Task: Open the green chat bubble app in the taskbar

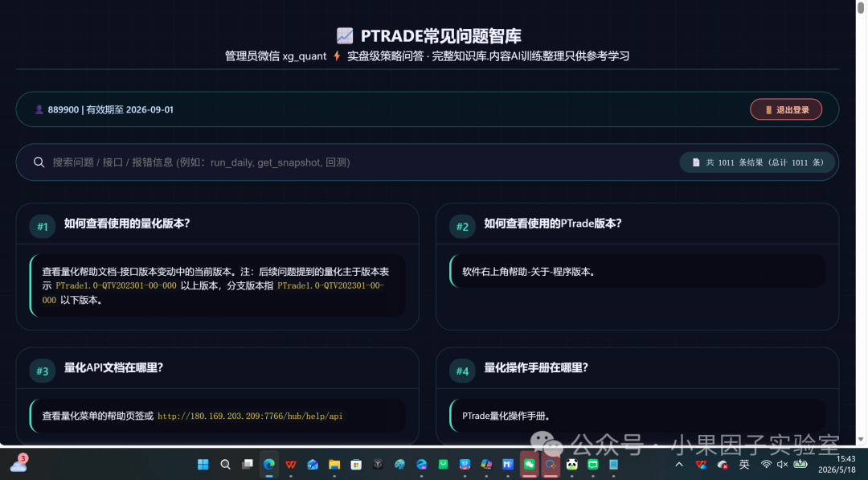Action: 593,465
